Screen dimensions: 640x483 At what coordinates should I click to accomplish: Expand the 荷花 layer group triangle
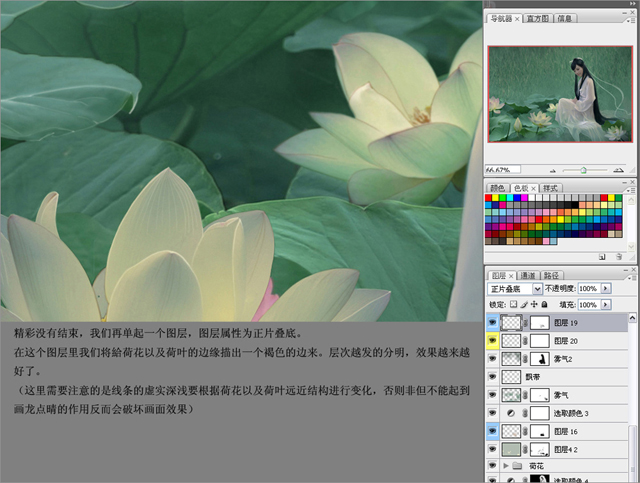click(x=506, y=465)
